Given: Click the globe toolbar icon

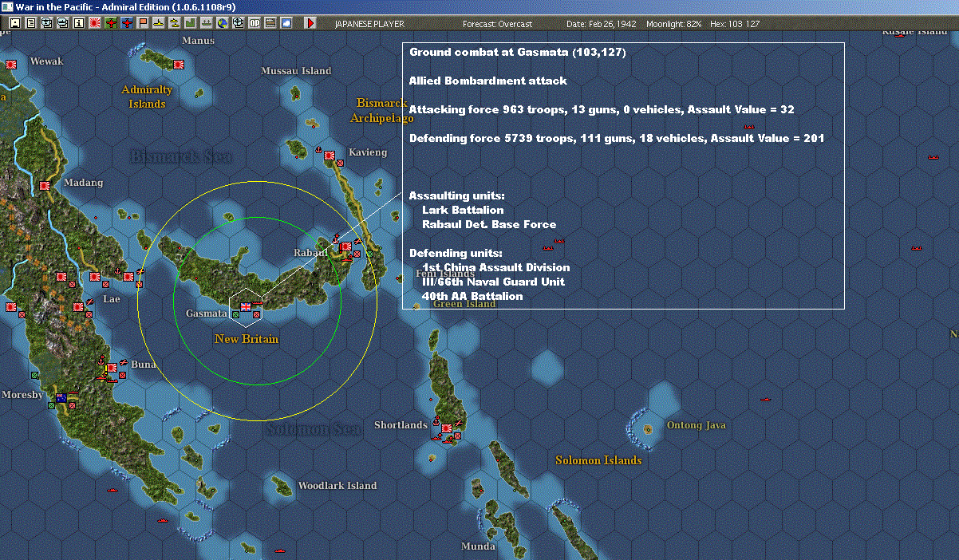Looking at the screenshot, I should point(222,23).
